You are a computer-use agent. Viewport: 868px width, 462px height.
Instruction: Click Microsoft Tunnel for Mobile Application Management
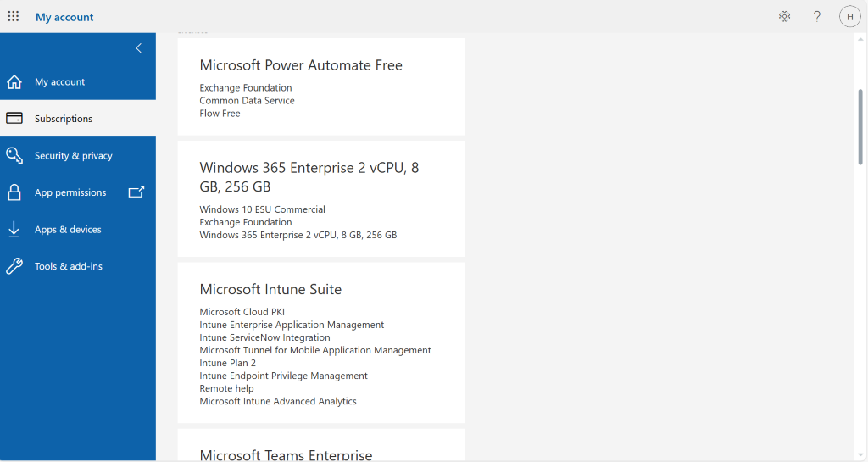[315, 350]
